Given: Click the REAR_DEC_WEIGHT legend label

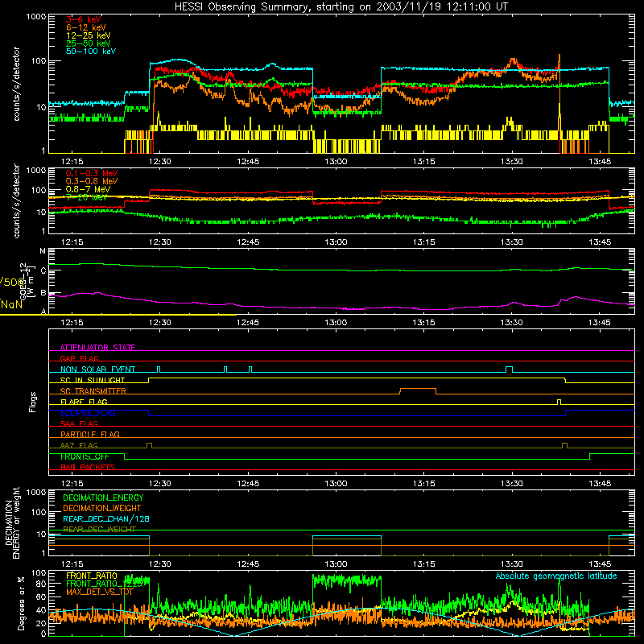Looking at the screenshot, I should (x=99, y=530).
